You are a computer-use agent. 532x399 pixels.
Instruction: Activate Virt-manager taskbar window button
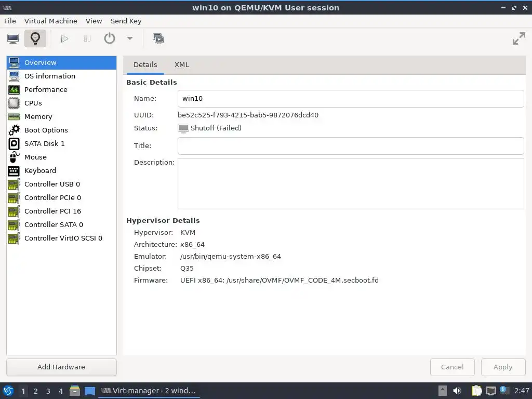(149, 391)
